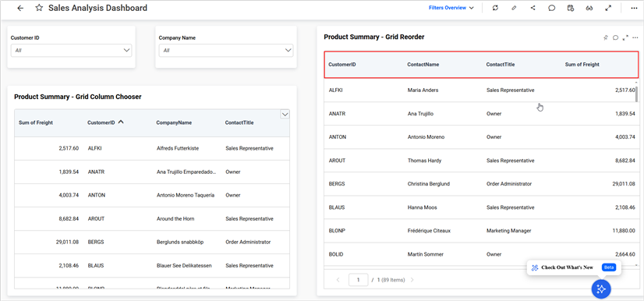
Task: Open the schedule calendar icon
Action: pos(570,8)
